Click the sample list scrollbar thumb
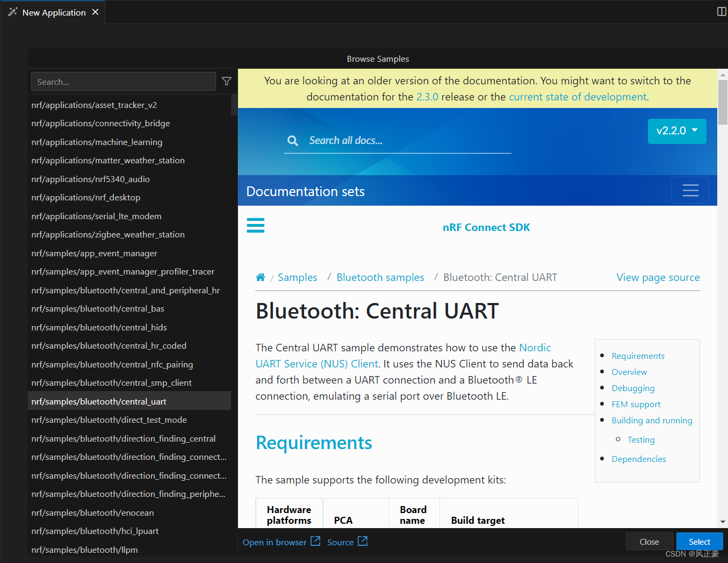728x563 pixels. 234,105
